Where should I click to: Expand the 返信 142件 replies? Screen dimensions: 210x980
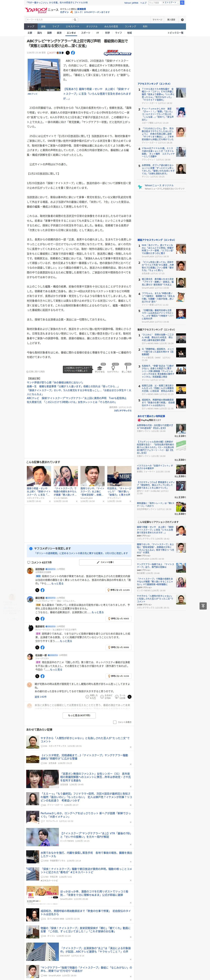40,697
